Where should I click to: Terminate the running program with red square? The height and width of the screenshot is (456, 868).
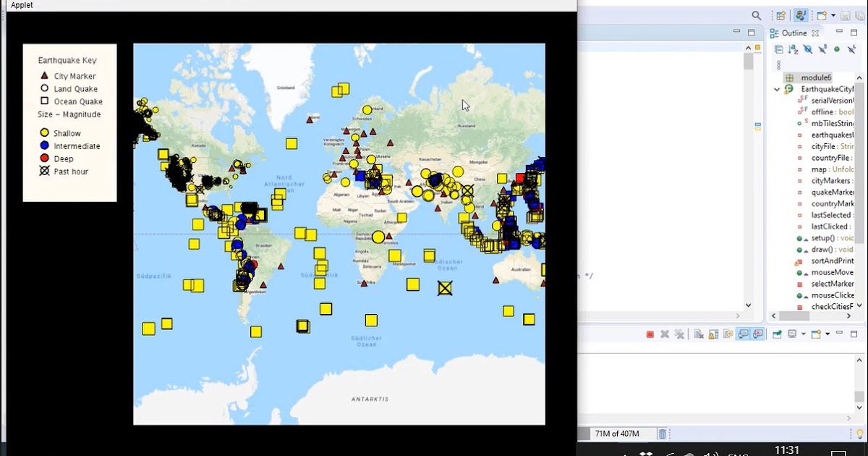650,334
